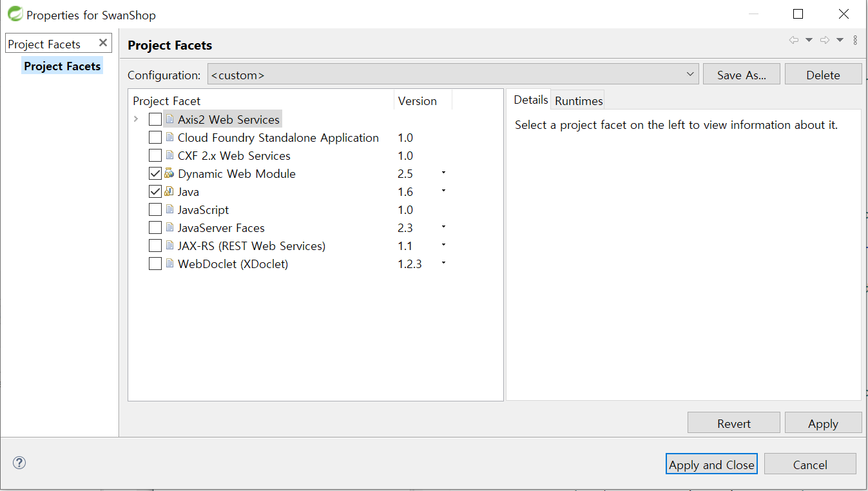Select the Dynamic Web Module row label
Viewport: 868px width, 491px height.
click(236, 173)
